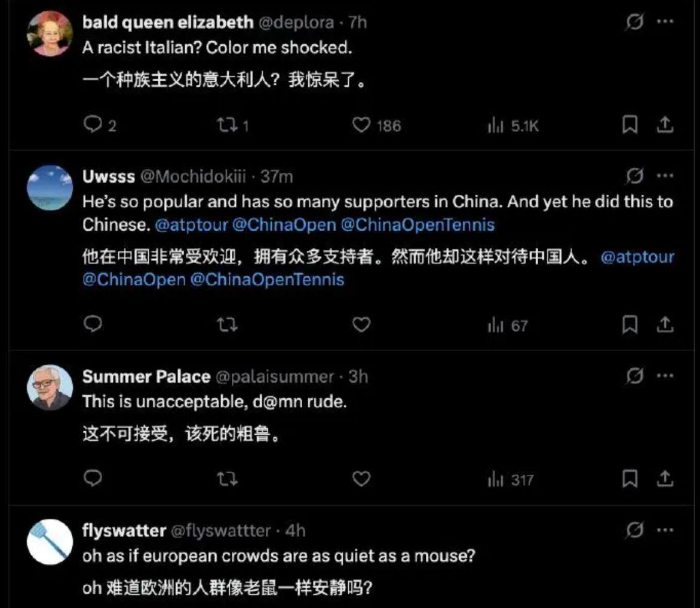Reply to bald queen elizabeth's tweet

coord(93,125)
